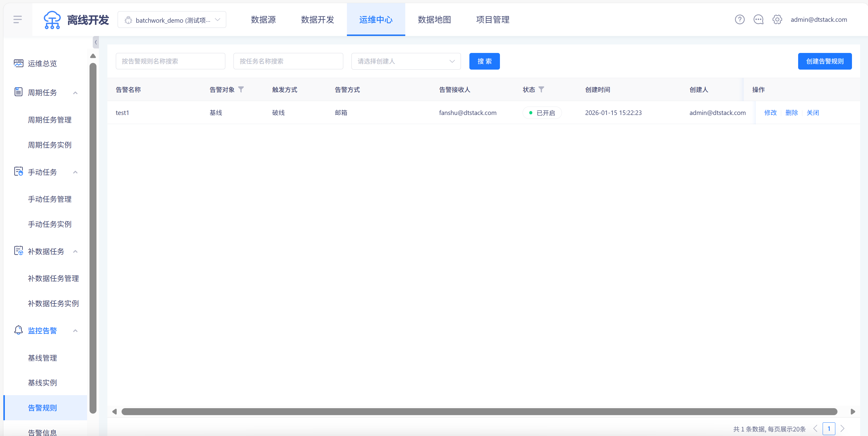Click the test1 alarm name cell
The width and height of the screenshot is (868, 436).
(x=122, y=113)
